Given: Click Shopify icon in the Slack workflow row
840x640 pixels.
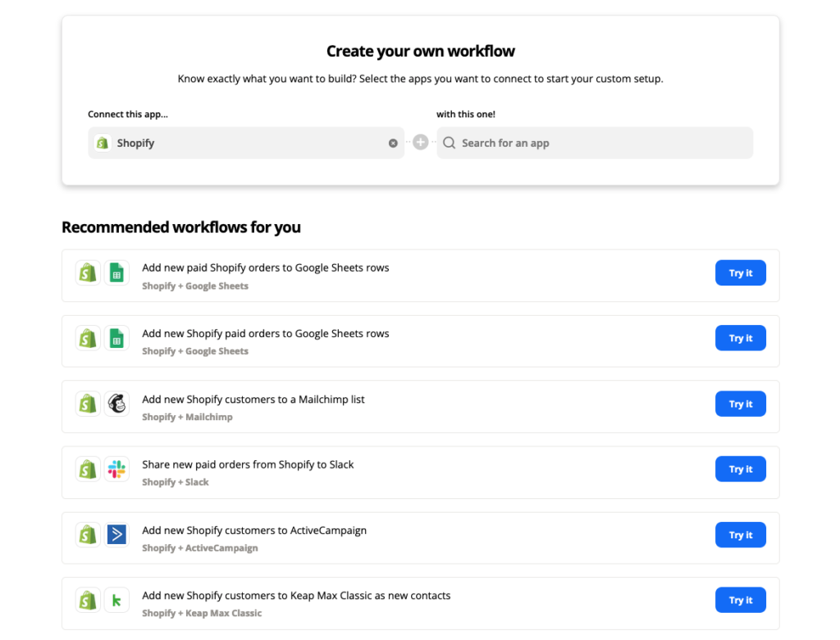Looking at the screenshot, I should tap(88, 469).
